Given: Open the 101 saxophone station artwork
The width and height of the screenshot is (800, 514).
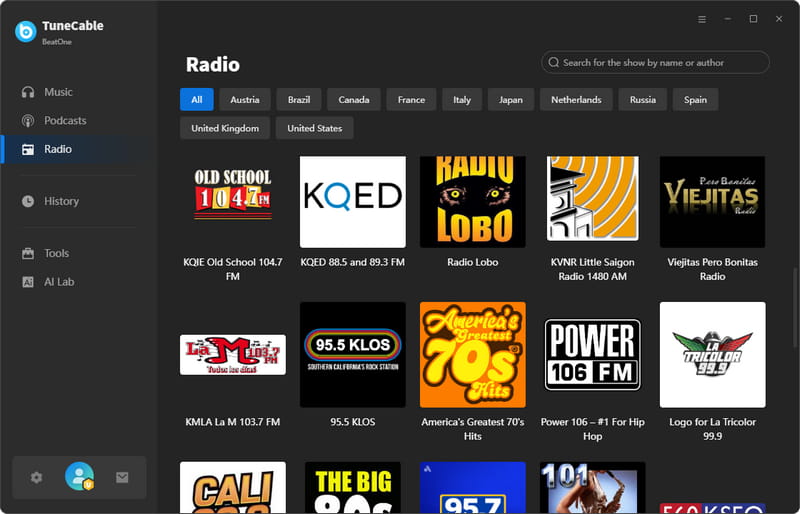Looking at the screenshot, I should (592, 487).
